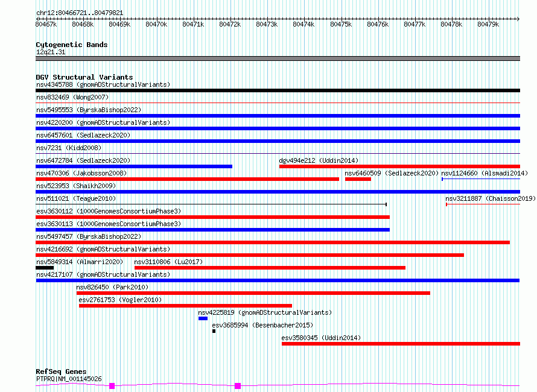Viewport: 537px width, 392px height.
Task: Open esv3685994 (Besenbacher2015) label
Action: pos(262,325)
